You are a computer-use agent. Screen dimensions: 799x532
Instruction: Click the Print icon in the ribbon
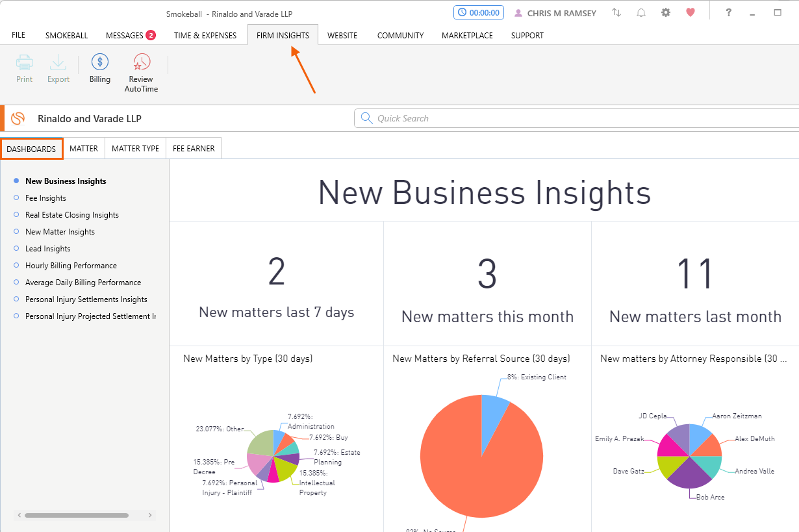point(25,62)
